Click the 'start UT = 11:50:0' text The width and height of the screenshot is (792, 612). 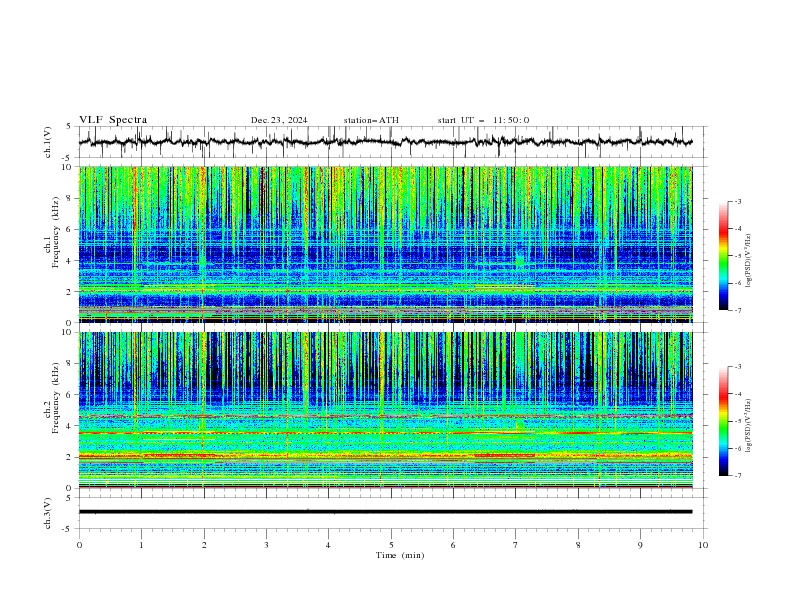(x=483, y=120)
